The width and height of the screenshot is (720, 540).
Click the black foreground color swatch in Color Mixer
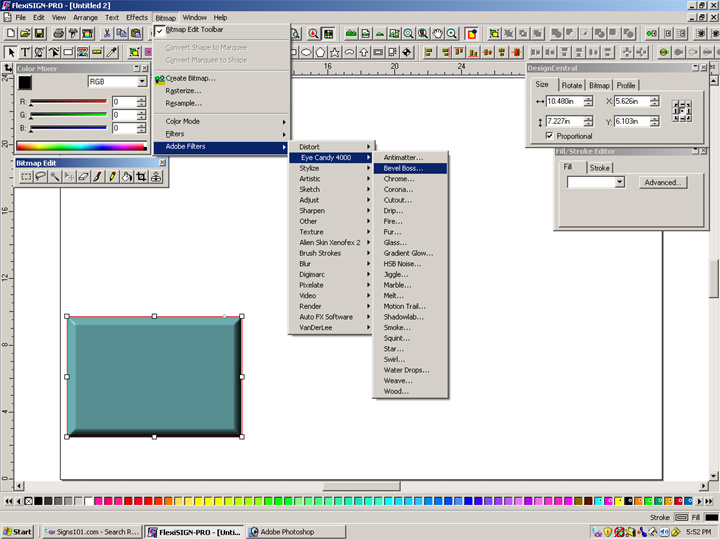point(25,83)
